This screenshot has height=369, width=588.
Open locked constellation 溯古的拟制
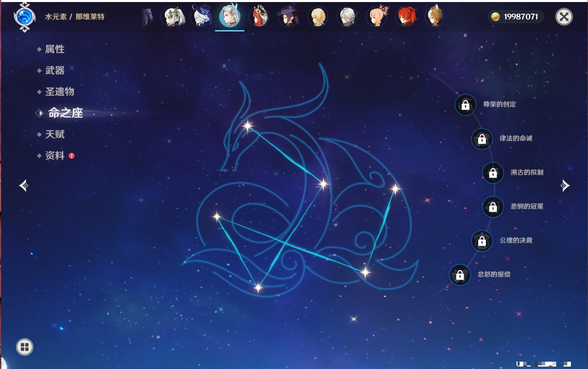click(x=493, y=173)
